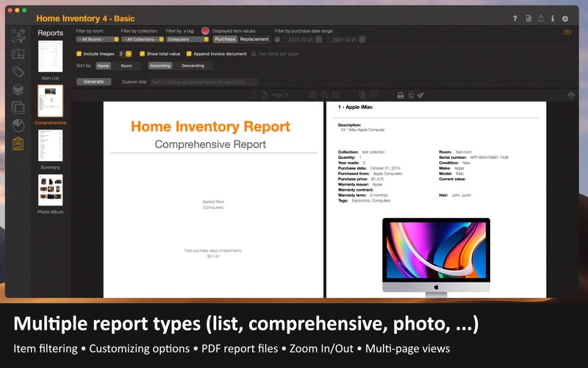Image resolution: width=588 pixels, height=368 pixels.
Task: Select the Summary report type
Action: [x=50, y=146]
